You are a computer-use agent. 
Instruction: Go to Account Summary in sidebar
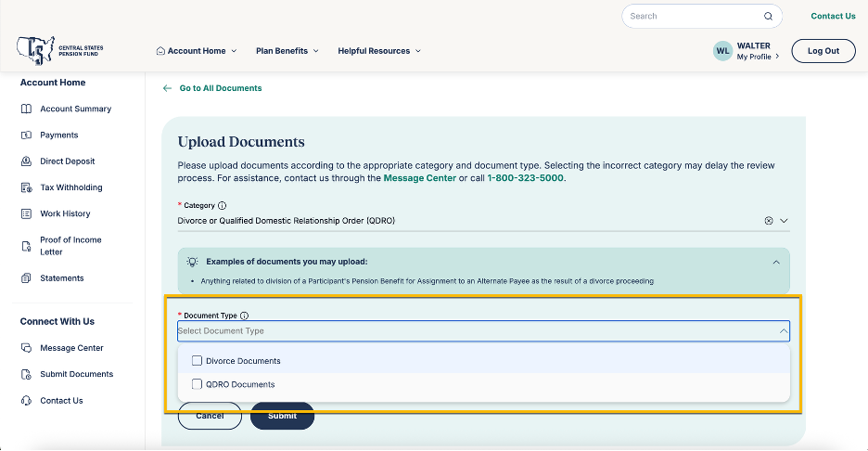coord(75,109)
